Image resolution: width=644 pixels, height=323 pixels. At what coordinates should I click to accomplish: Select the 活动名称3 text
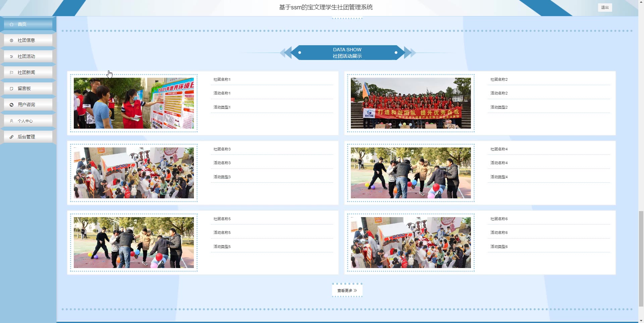point(222,163)
